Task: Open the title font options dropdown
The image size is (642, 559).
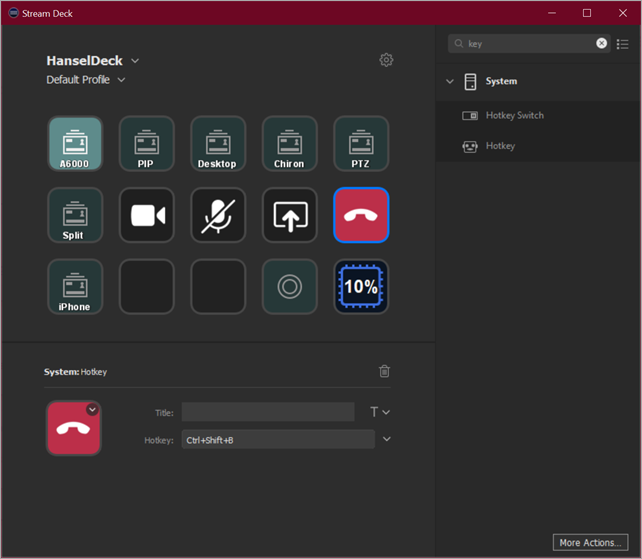Action: click(x=380, y=412)
